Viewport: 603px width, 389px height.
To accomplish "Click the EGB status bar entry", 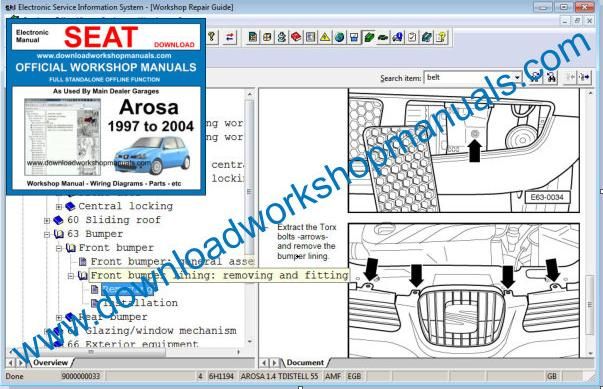I will 354,376.
